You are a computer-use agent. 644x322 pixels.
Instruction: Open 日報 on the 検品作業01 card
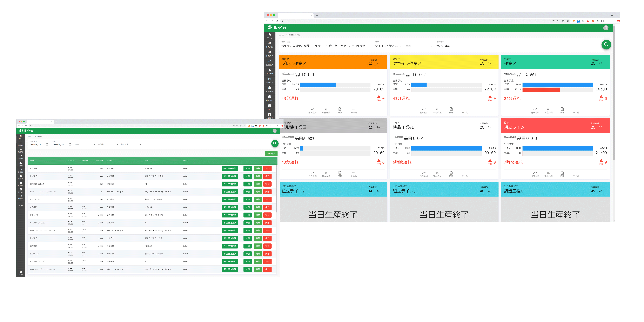click(x=451, y=174)
